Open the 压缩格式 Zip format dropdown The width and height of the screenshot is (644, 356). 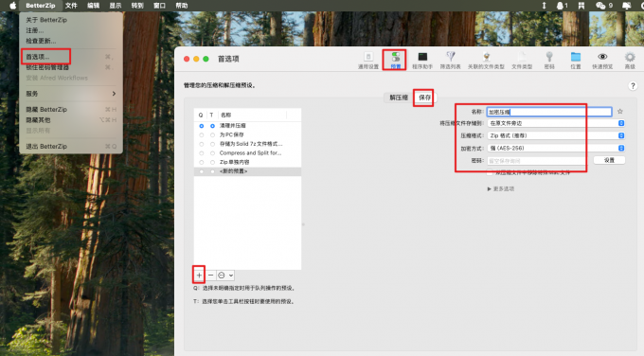point(556,135)
